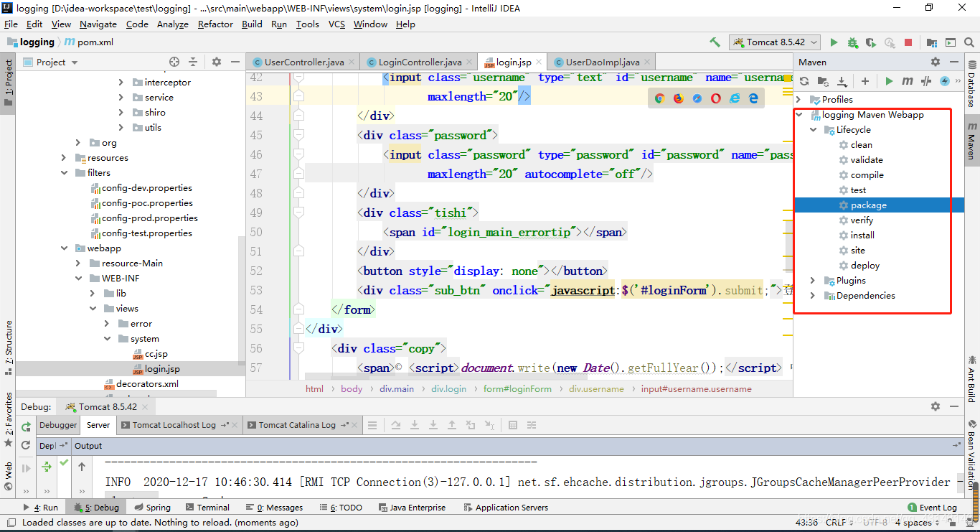This screenshot has width=980, height=532.
Task: Click the Project panel vertical scrollbar
Action: click(242, 298)
